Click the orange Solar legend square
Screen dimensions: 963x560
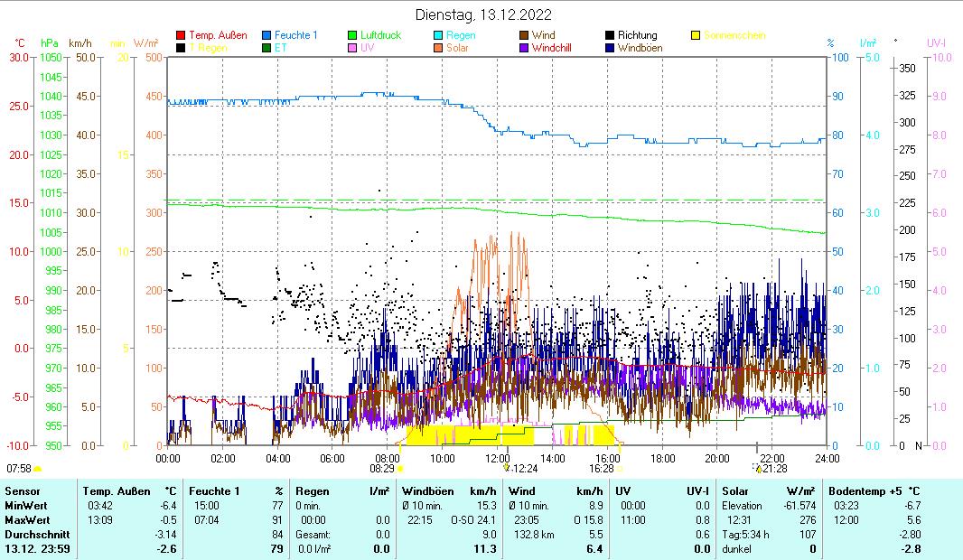439,48
